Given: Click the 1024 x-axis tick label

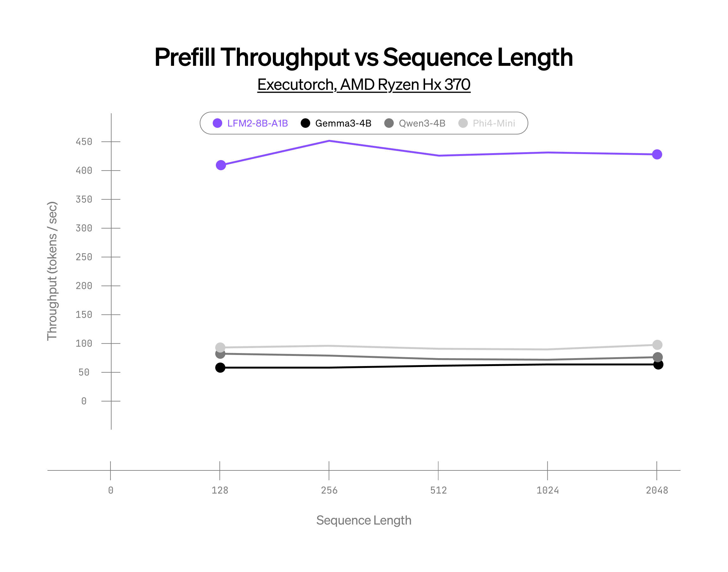Looking at the screenshot, I should tap(547, 490).
